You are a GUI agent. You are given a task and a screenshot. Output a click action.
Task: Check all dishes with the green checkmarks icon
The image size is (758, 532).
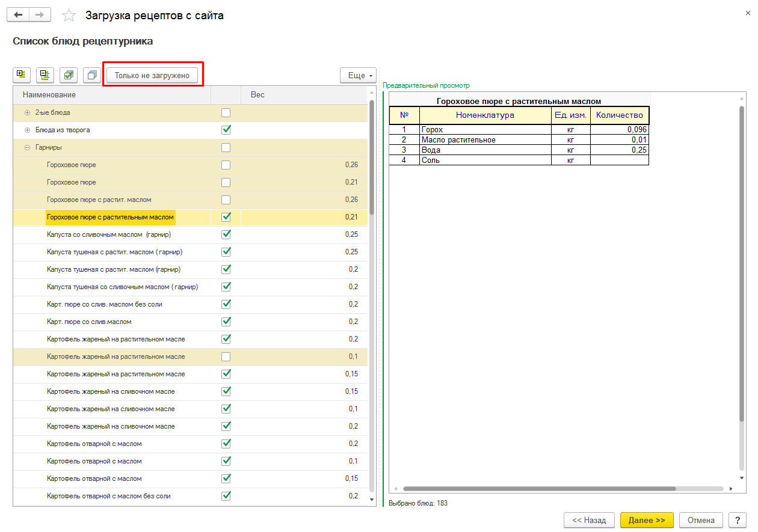coord(68,75)
